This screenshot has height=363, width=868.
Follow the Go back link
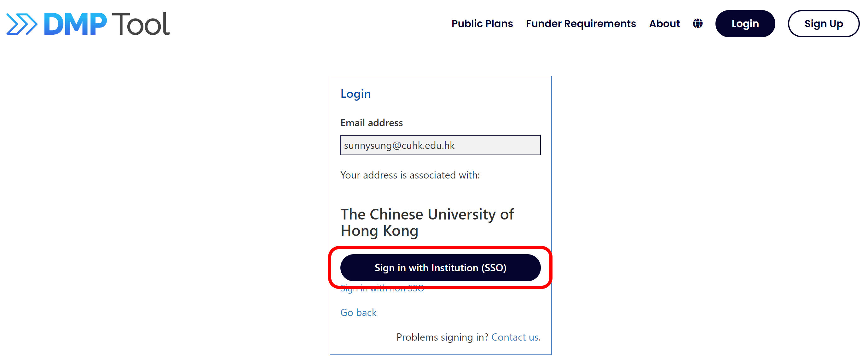pyautogui.click(x=358, y=313)
